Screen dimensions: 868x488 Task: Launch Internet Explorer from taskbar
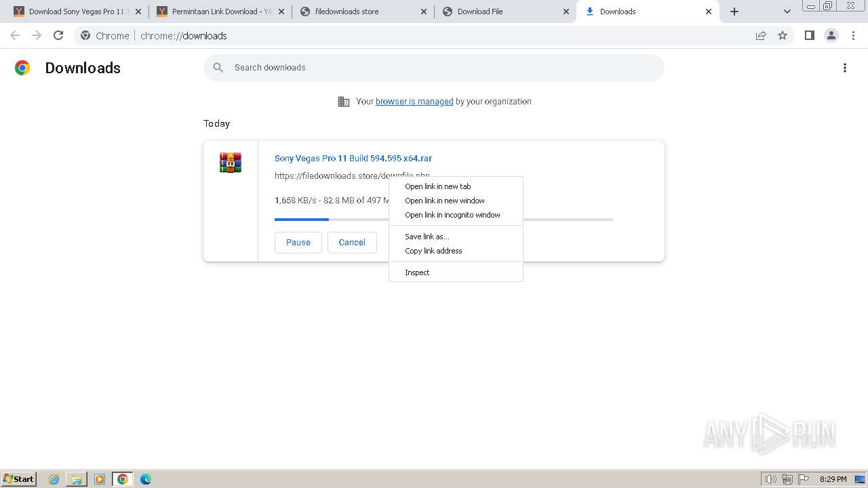point(54,479)
